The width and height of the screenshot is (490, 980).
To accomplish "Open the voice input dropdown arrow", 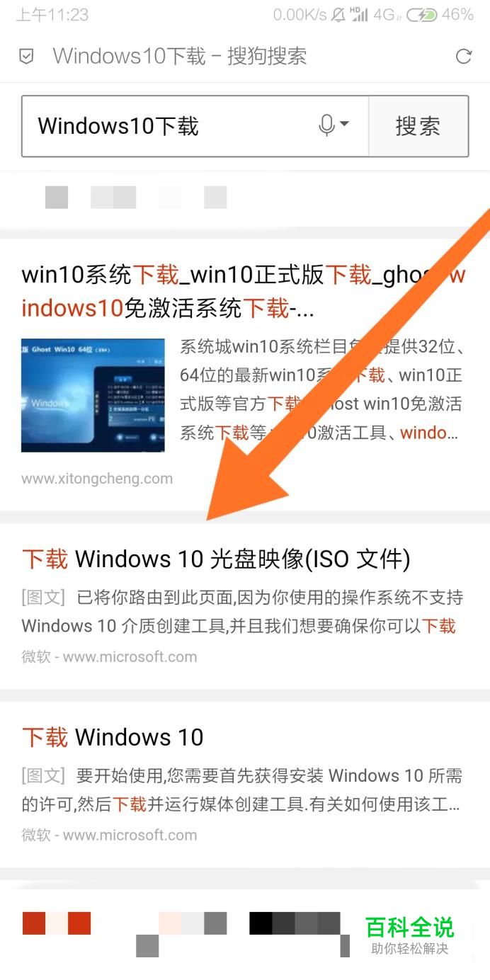I will point(344,125).
